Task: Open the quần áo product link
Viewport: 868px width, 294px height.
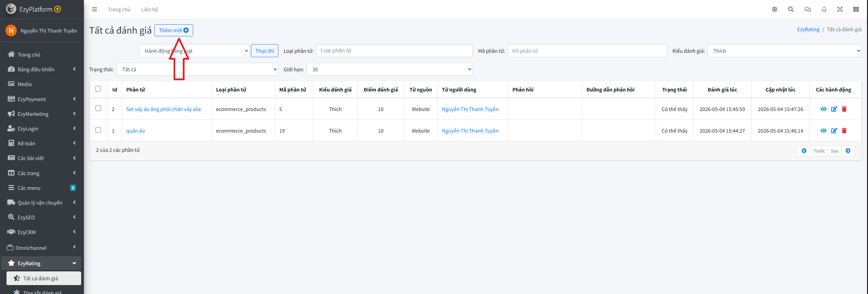Action: tap(135, 131)
